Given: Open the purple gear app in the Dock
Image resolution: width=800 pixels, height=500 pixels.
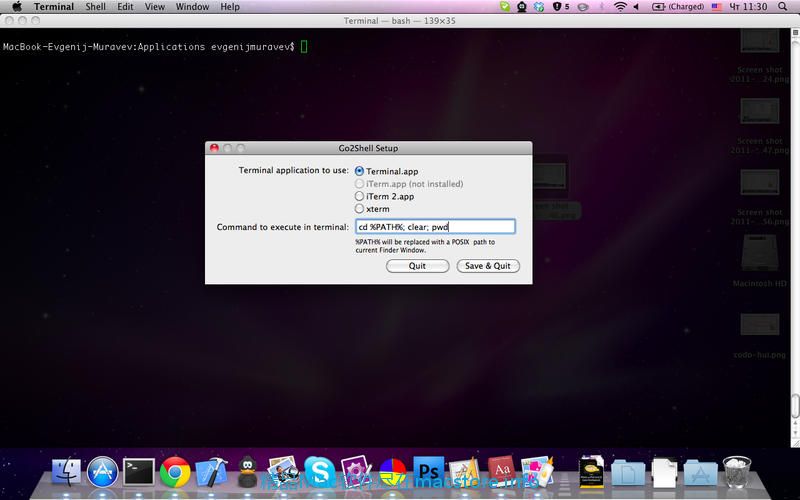Looking at the screenshot, I should pyautogui.click(x=356, y=472).
